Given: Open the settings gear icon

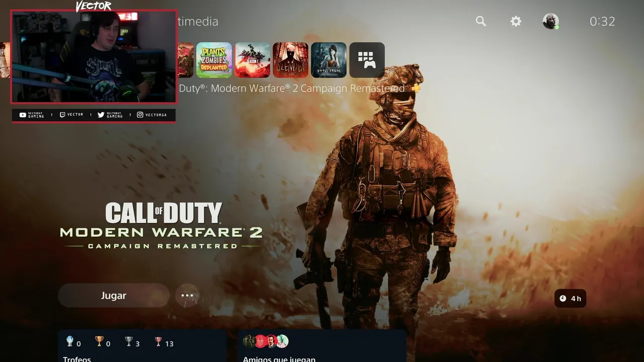Looking at the screenshot, I should coord(516,21).
